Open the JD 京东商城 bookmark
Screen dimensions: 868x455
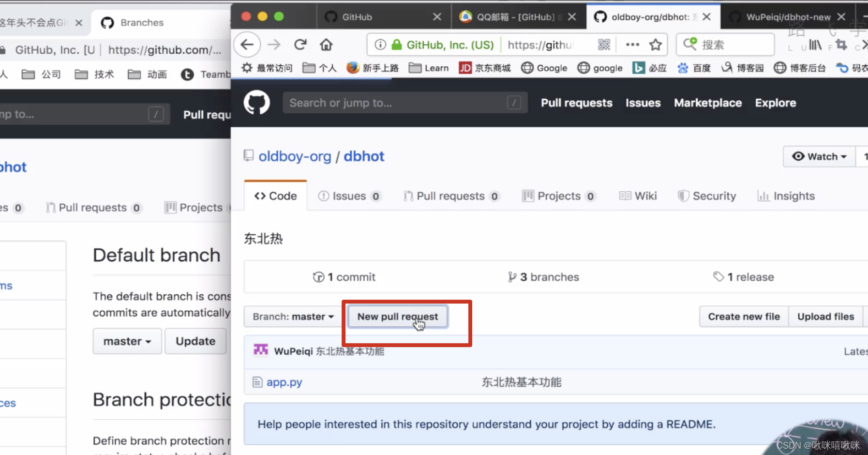click(485, 68)
